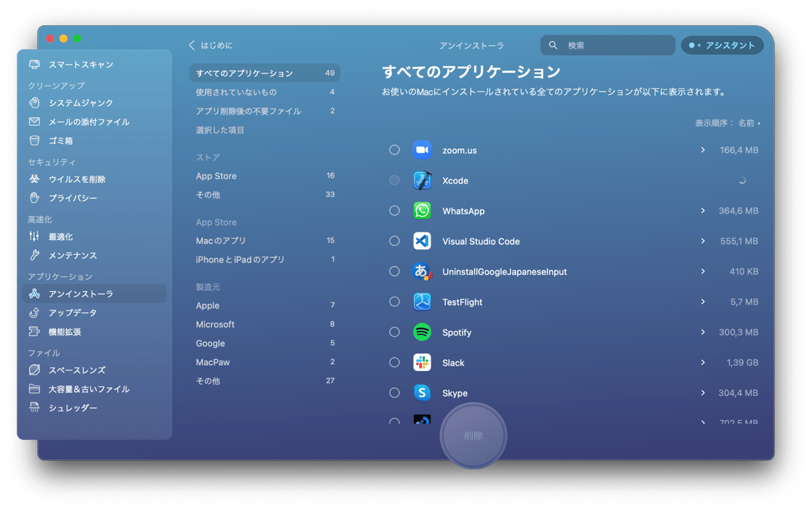
Task: Click the Updater icon in sidebar
Action: click(x=35, y=312)
